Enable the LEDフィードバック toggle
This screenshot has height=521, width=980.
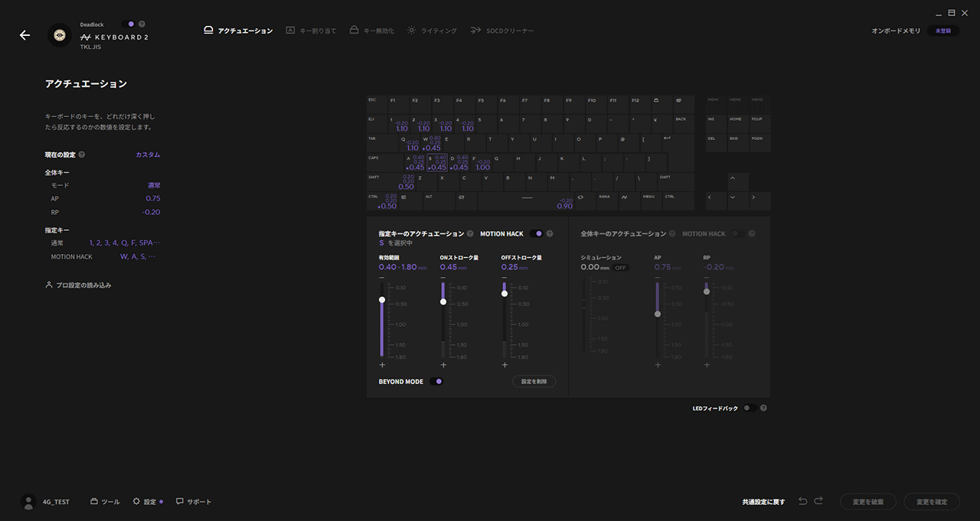tap(749, 408)
